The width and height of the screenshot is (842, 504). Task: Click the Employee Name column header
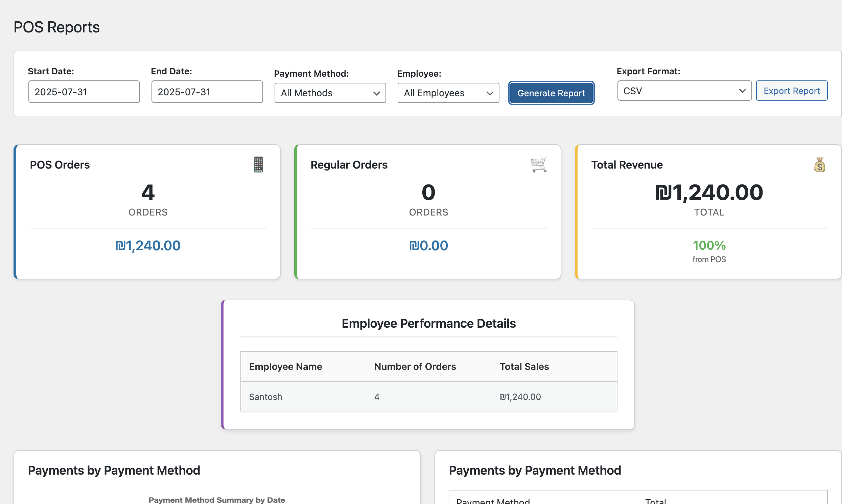pyautogui.click(x=285, y=367)
